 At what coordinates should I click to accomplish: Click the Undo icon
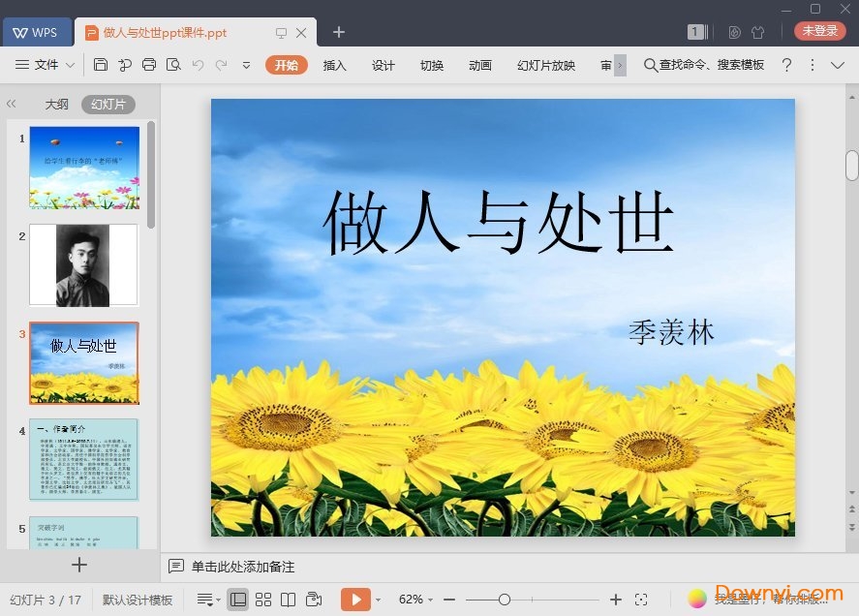tap(199, 65)
